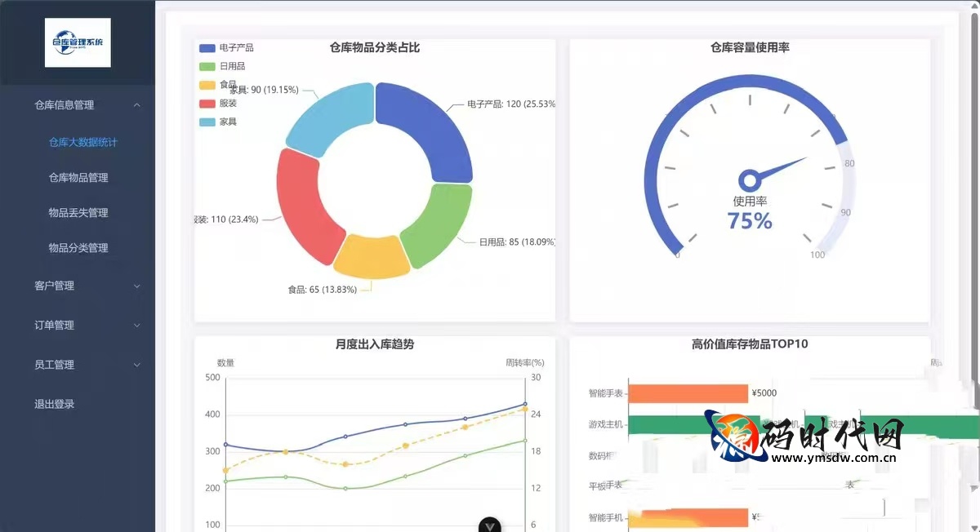Click the ¥5000 bar value label

(764, 393)
